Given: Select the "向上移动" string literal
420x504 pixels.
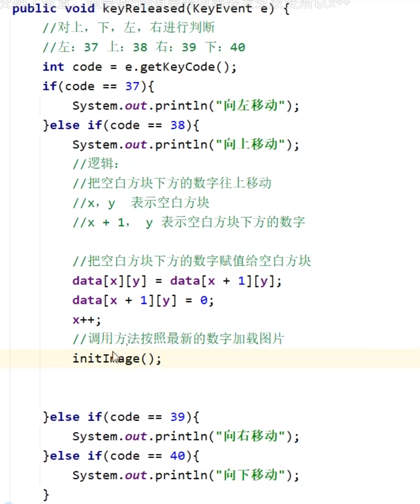Looking at the screenshot, I should (x=251, y=144).
